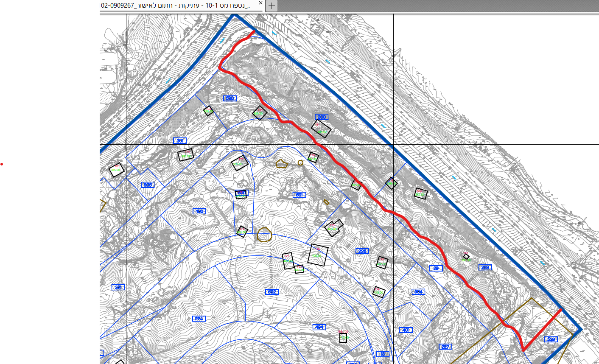Click parcel label 559 on the map
The width and height of the screenshot is (599, 364).
(x=551, y=339)
